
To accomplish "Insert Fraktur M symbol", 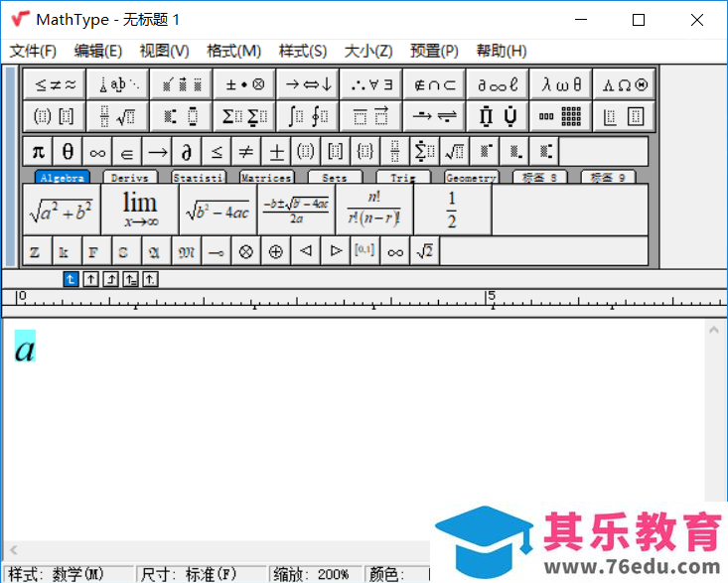I will tap(187, 251).
